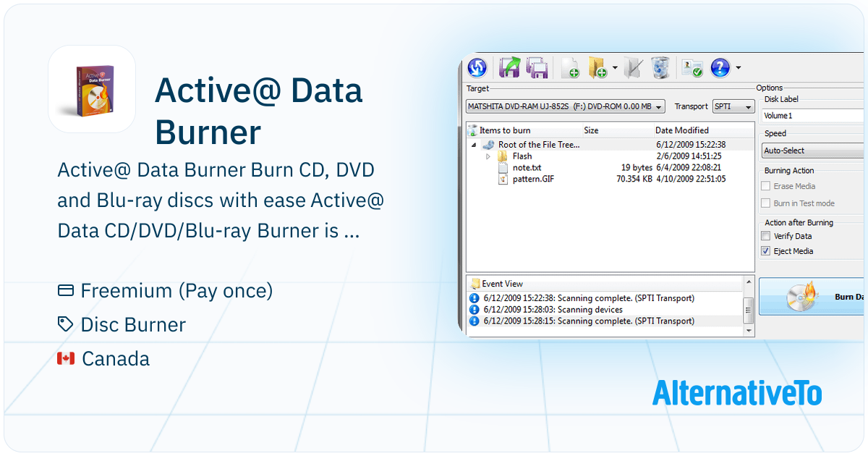
Task: Open the SPTI transport dropdown
Action: pos(733,106)
